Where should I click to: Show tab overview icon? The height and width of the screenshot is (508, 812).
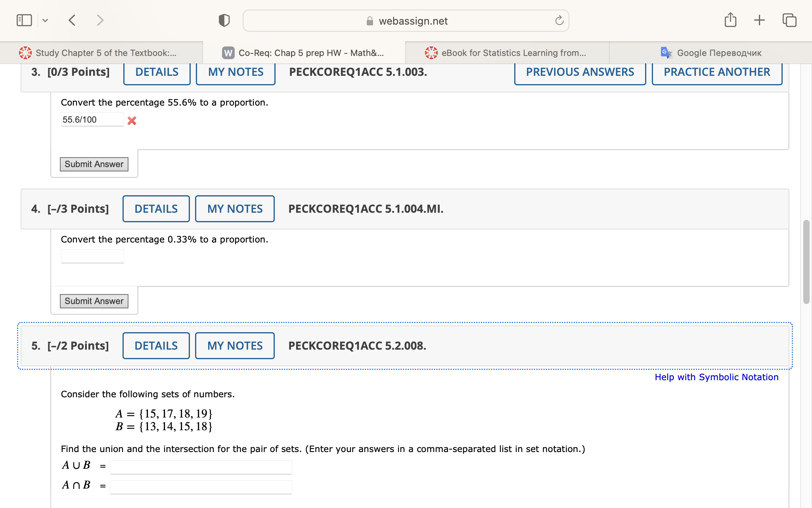tap(789, 20)
